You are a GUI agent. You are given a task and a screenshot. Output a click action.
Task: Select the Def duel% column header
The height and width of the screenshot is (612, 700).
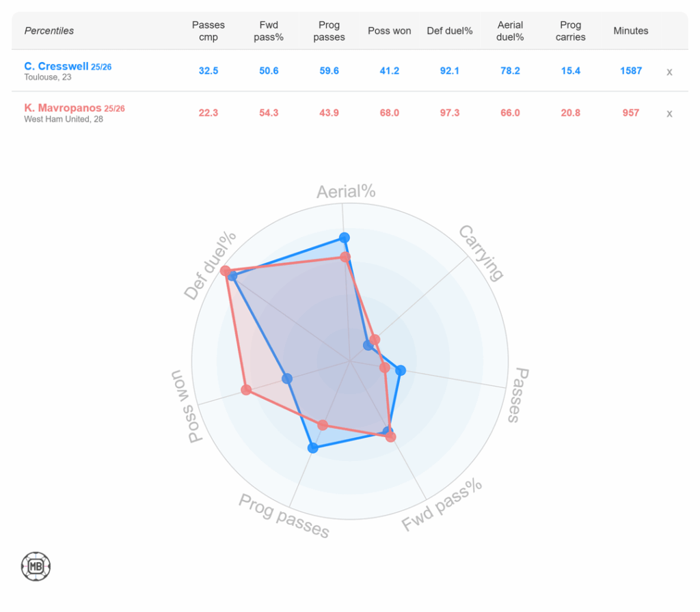point(450,31)
